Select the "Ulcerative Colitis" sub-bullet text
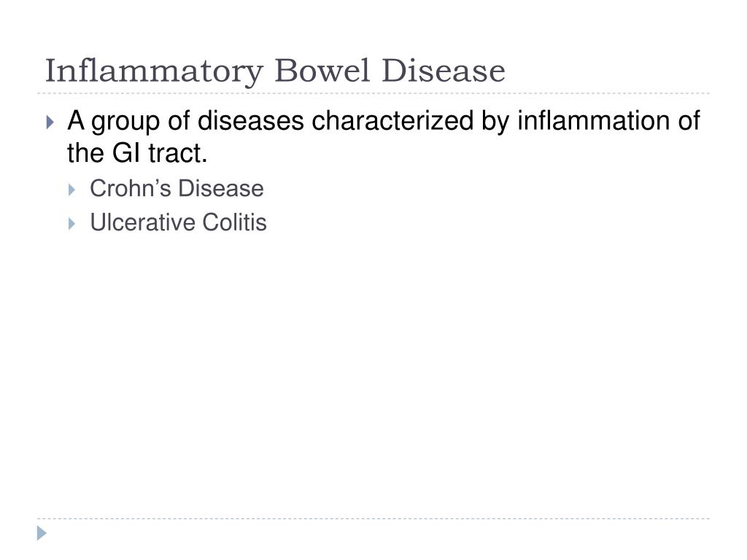Image resolution: width=747 pixels, height=560 pixels. 178,222
